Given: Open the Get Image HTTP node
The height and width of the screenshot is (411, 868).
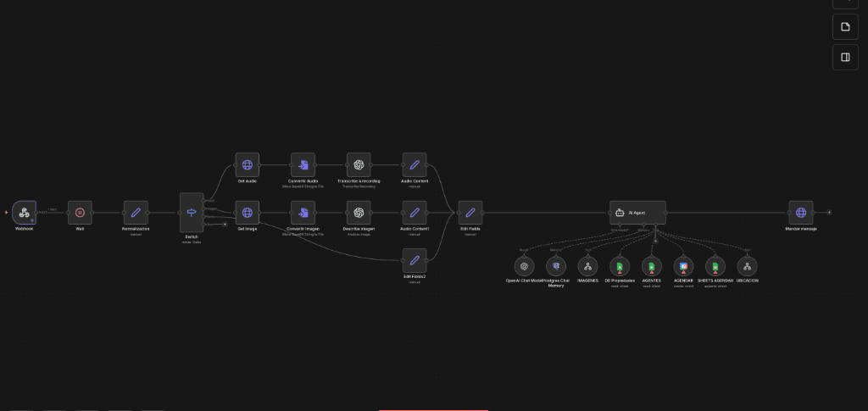Looking at the screenshot, I should point(247,213).
